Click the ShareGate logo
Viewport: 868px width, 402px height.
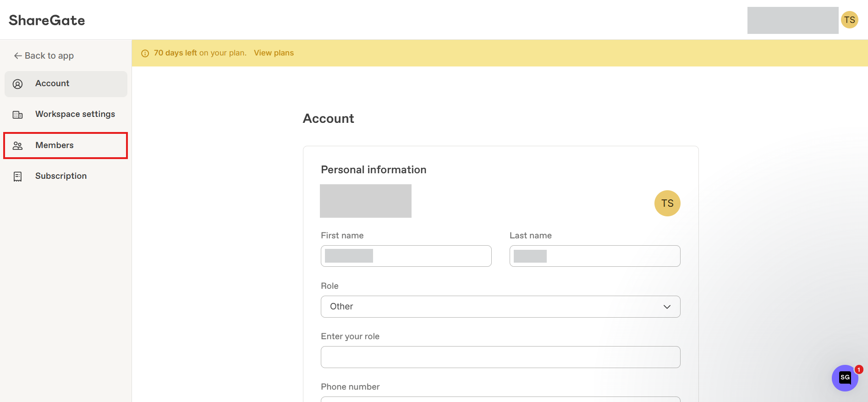coord(47,20)
